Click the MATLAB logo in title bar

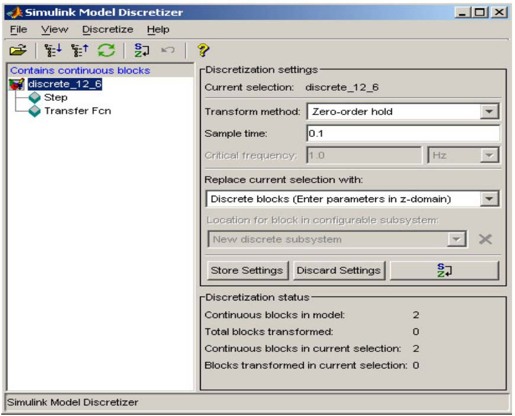tap(15, 13)
